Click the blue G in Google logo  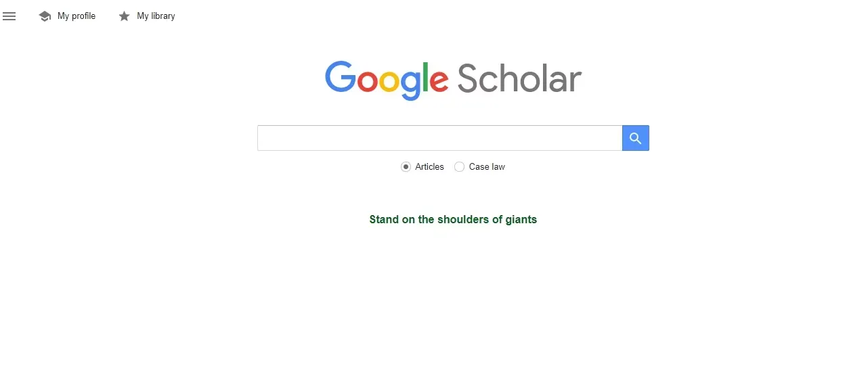point(341,77)
